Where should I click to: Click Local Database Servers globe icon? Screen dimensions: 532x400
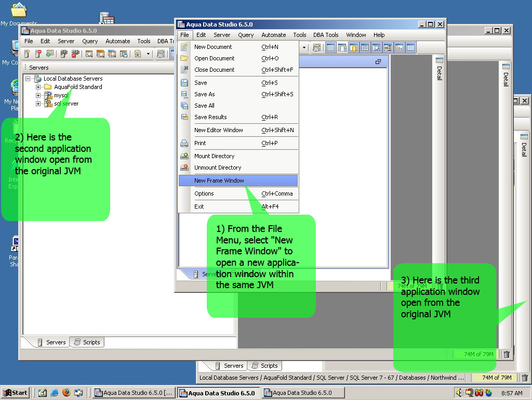(38, 79)
